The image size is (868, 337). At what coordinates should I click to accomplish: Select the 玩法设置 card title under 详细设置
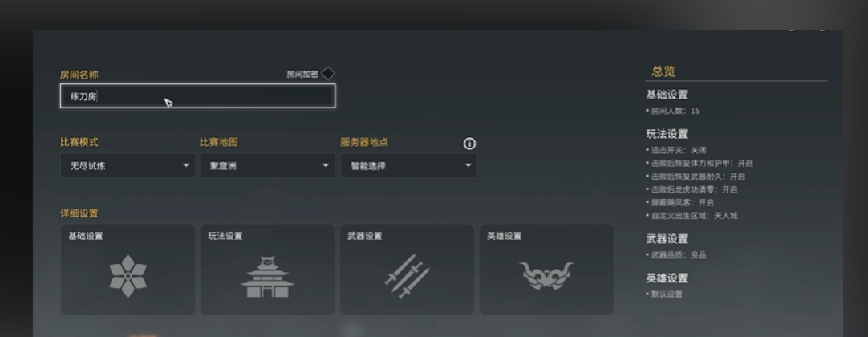pos(225,236)
